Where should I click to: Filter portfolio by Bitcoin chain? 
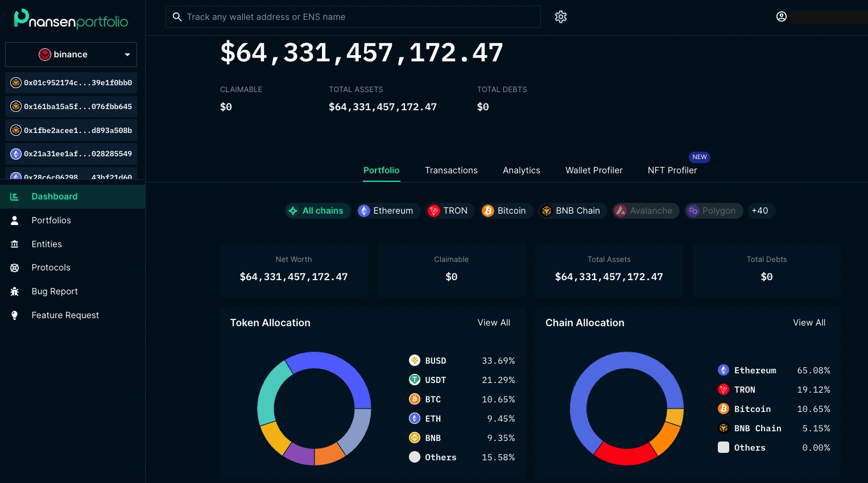pyautogui.click(x=507, y=211)
